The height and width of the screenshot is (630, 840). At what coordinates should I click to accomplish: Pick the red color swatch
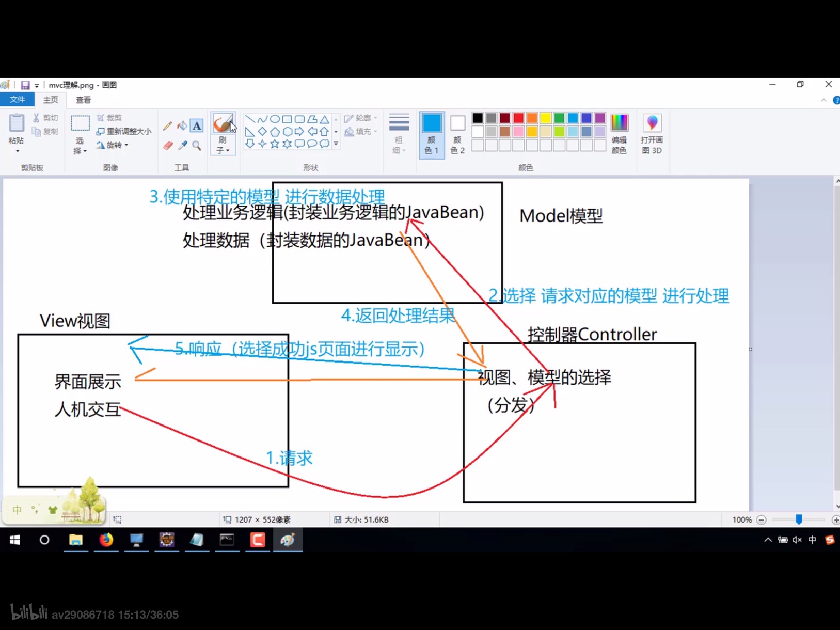(x=518, y=118)
